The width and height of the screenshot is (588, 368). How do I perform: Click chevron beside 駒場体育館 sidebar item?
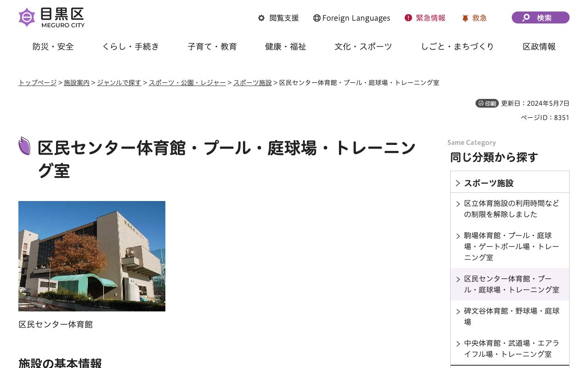click(458, 236)
